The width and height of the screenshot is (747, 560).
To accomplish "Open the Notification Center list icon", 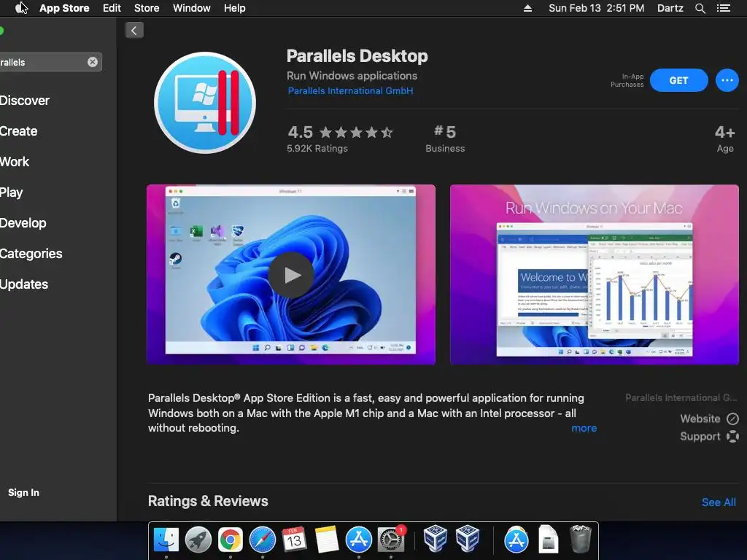I will [723, 8].
